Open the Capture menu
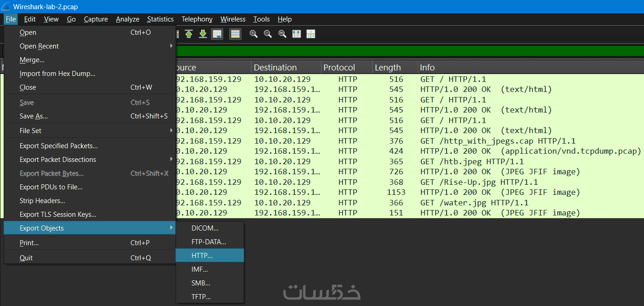The height and width of the screenshot is (306, 644). pyautogui.click(x=96, y=19)
